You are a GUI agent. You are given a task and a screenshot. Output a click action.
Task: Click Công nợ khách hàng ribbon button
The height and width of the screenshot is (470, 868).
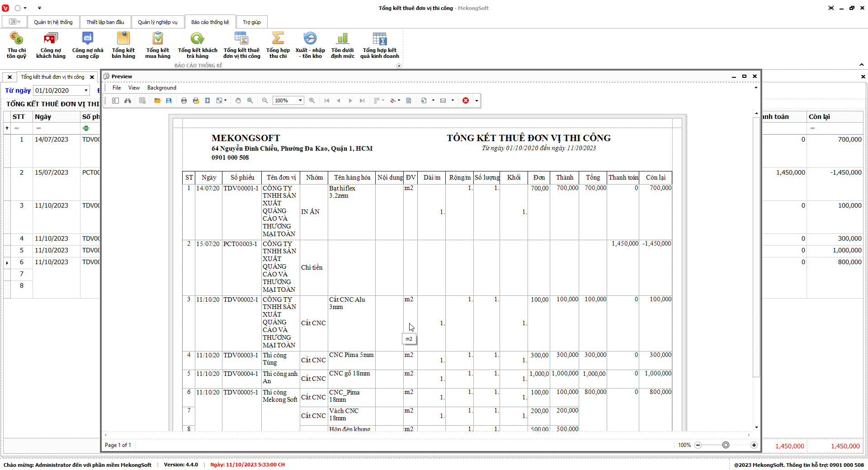[x=51, y=45]
